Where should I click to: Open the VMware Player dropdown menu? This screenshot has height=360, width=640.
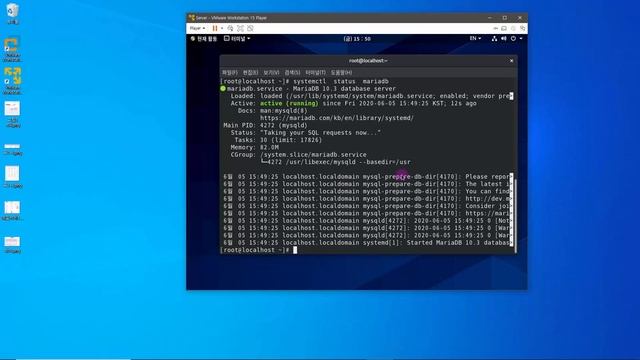(198, 28)
